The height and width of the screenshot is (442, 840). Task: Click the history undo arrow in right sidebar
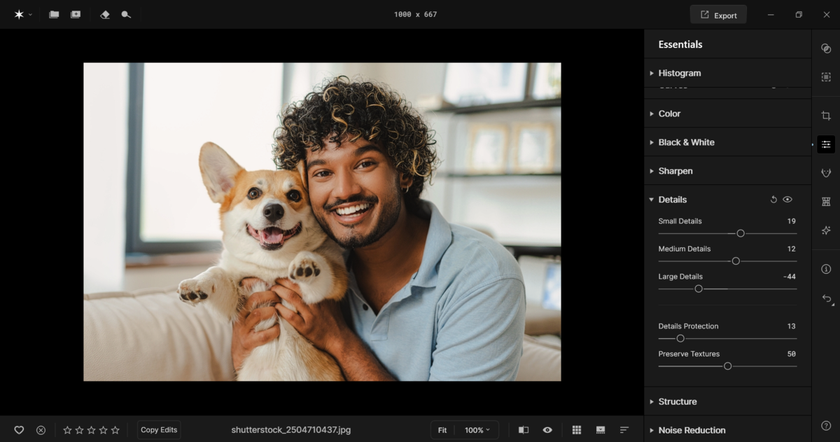click(x=826, y=299)
